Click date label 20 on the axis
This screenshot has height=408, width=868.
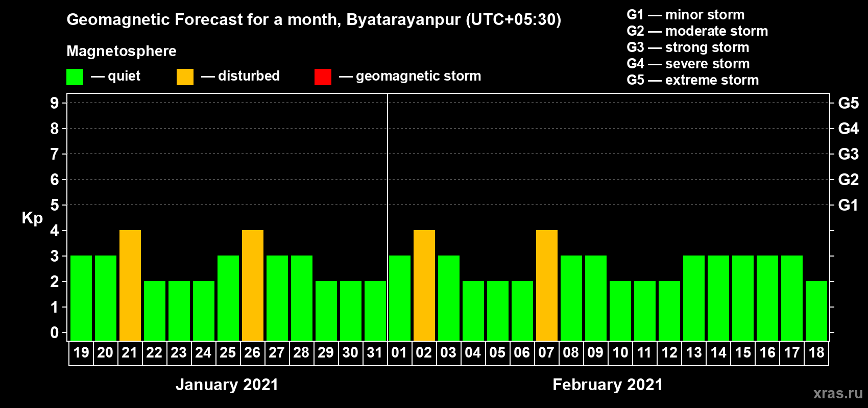(105, 352)
